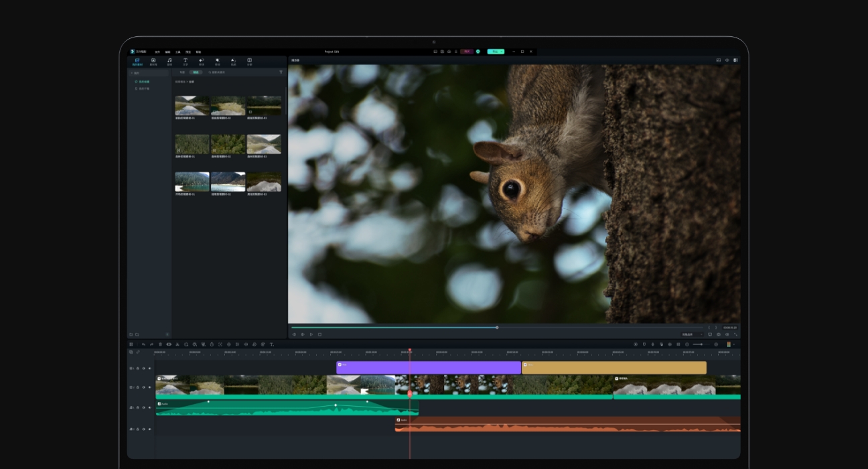Select the highlighted tab in the media panel

point(196,72)
